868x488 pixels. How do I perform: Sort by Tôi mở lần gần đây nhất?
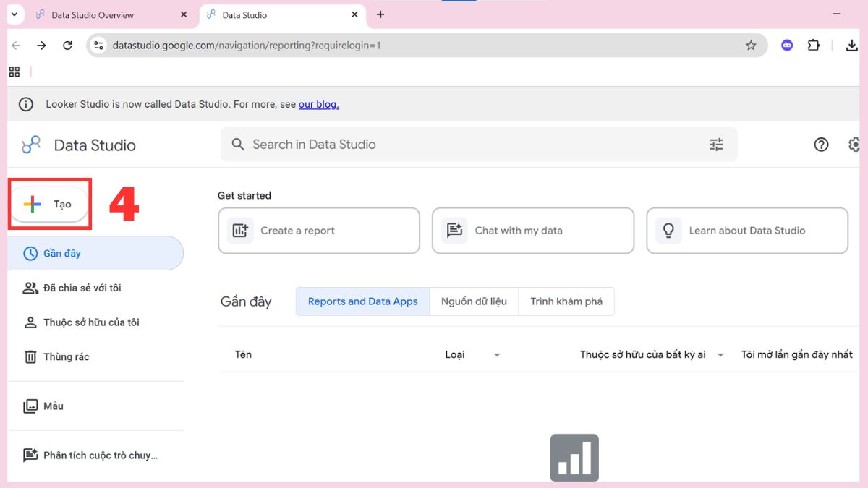[x=797, y=354]
